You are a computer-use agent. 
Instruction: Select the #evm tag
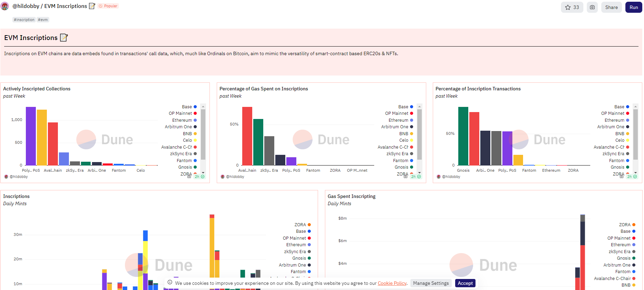tap(43, 20)
